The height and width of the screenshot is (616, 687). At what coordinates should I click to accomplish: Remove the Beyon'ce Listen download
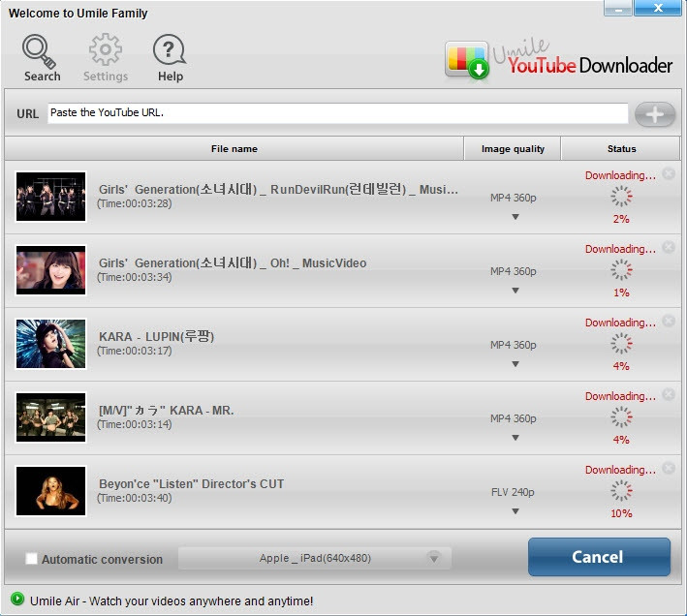pos(669,468)
